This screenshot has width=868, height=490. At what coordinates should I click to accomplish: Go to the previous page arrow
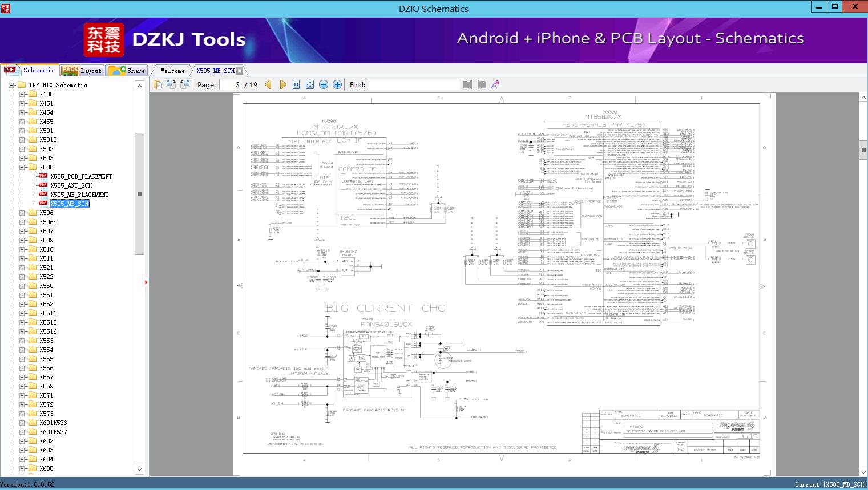pos(268,84)
